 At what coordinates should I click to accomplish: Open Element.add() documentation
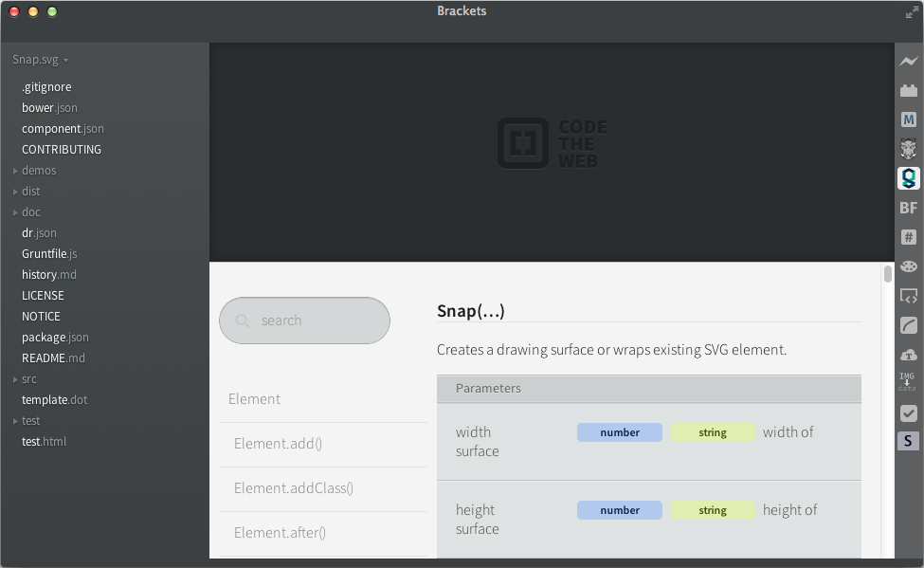click(278, 444)
